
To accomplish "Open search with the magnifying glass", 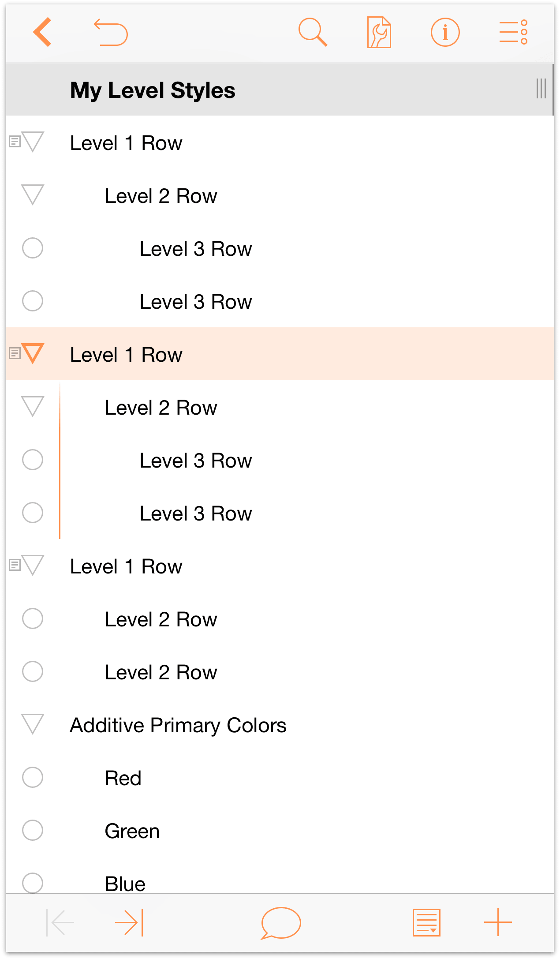I will click(313, 32).
